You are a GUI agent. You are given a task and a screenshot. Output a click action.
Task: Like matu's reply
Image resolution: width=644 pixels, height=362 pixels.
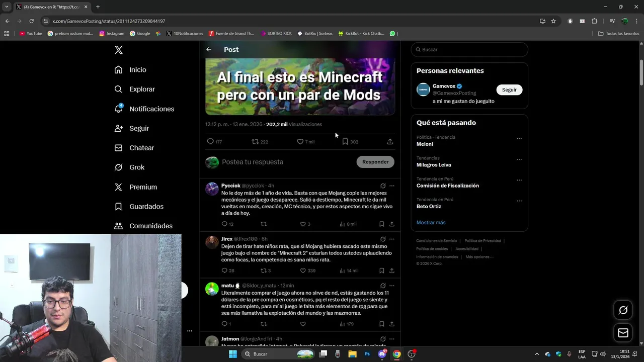click(x=303, y=324)
